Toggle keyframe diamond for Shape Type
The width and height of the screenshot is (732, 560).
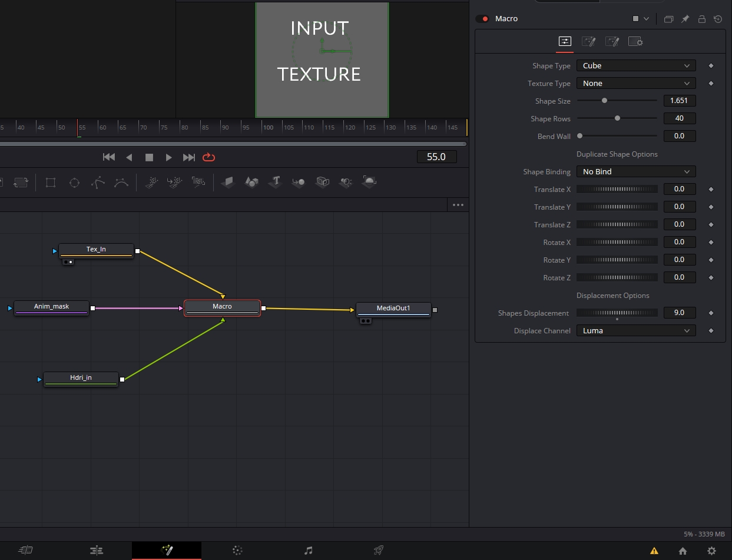click(711, 66)
